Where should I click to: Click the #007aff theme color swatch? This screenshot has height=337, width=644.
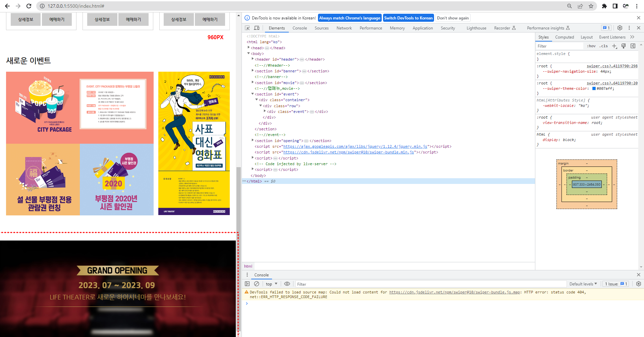(x=594, y=88)
